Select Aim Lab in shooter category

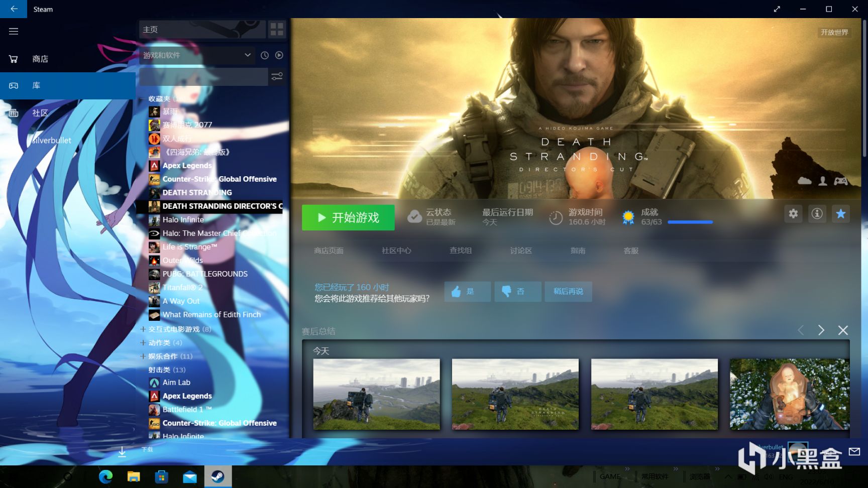pyautogui.click(x=176, y=382)
